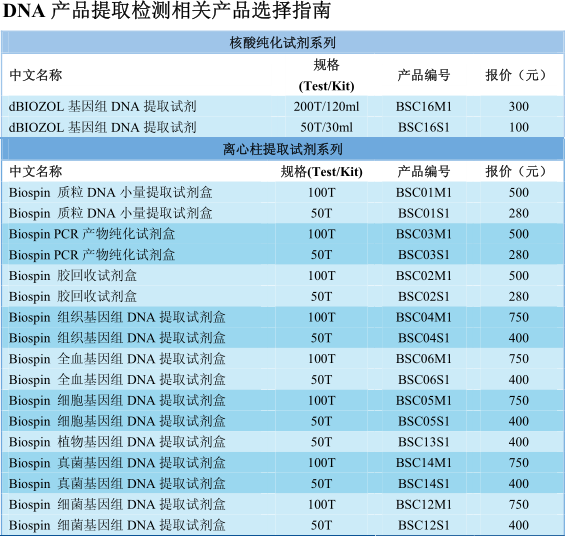Select product name in the BSC14S1 row
This screenshot has height=536, width=566.
(117, 484)
